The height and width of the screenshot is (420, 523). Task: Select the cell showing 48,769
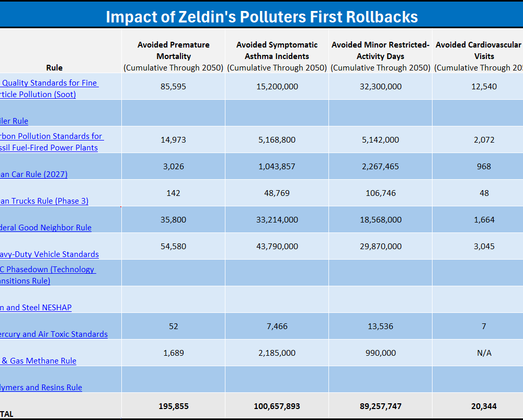pyautogui.click(x=277, y=193)
